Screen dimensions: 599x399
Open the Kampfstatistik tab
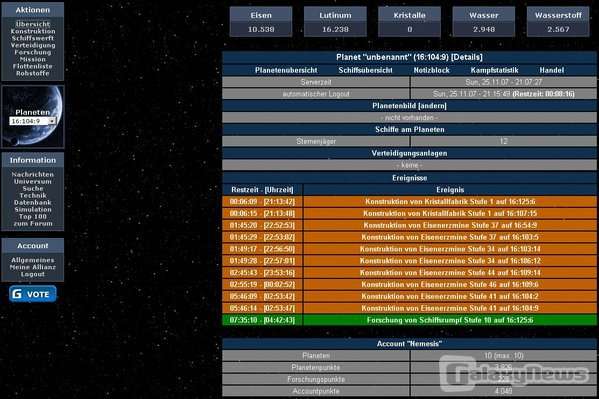tap(494, 70)
